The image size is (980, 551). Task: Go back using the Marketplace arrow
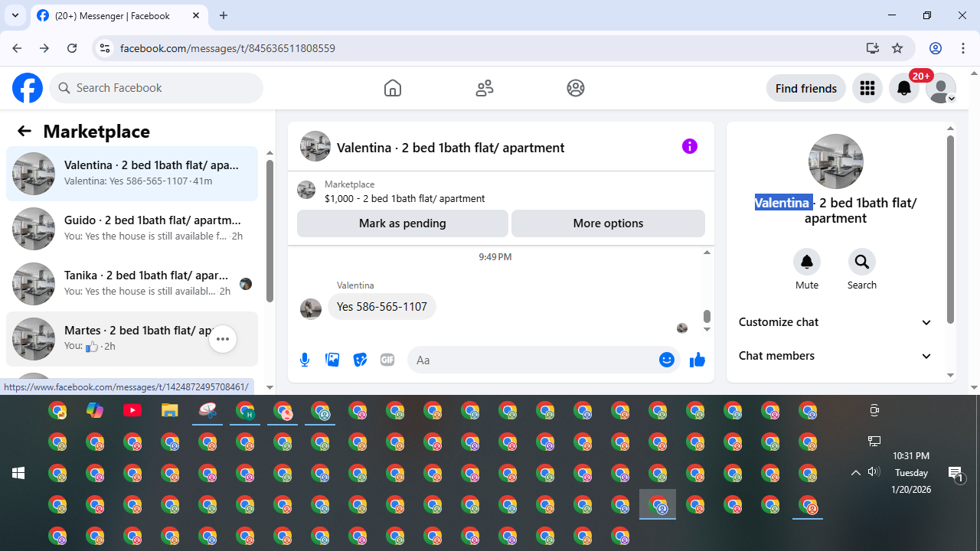(24, 131)
